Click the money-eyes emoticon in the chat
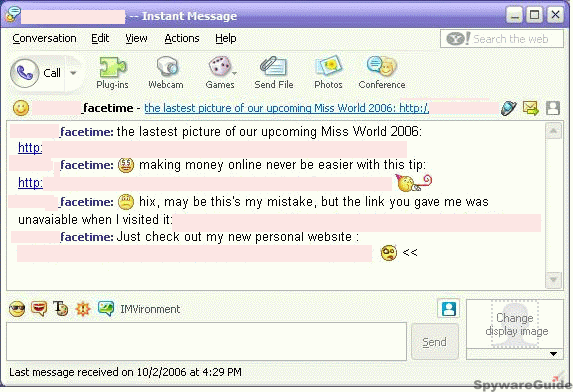The image size is (573, 392). (126, 165)
